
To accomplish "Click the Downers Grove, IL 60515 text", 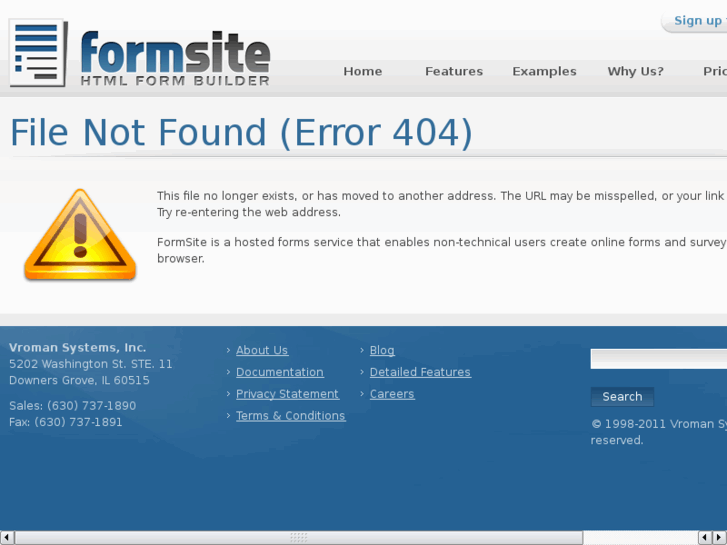I will [x=79, y=380].
